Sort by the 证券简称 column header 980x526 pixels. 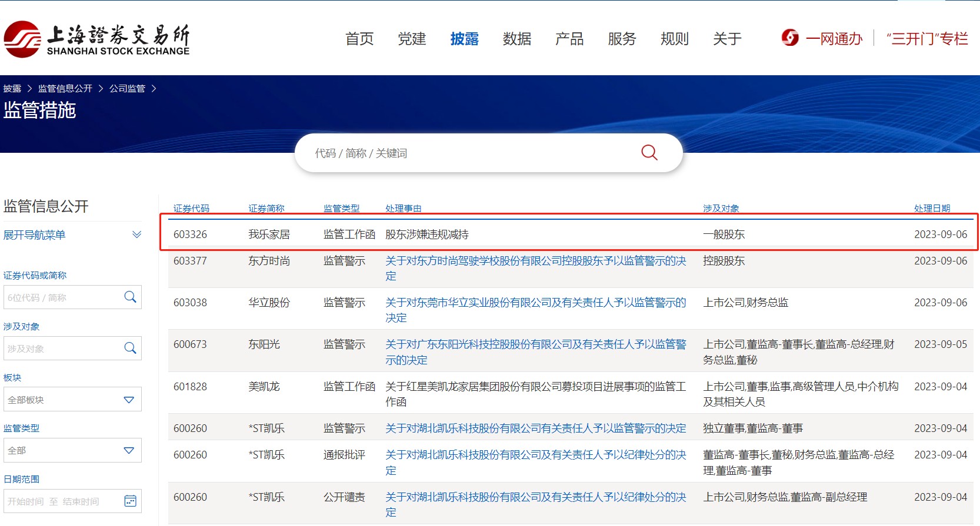point(266,208)
